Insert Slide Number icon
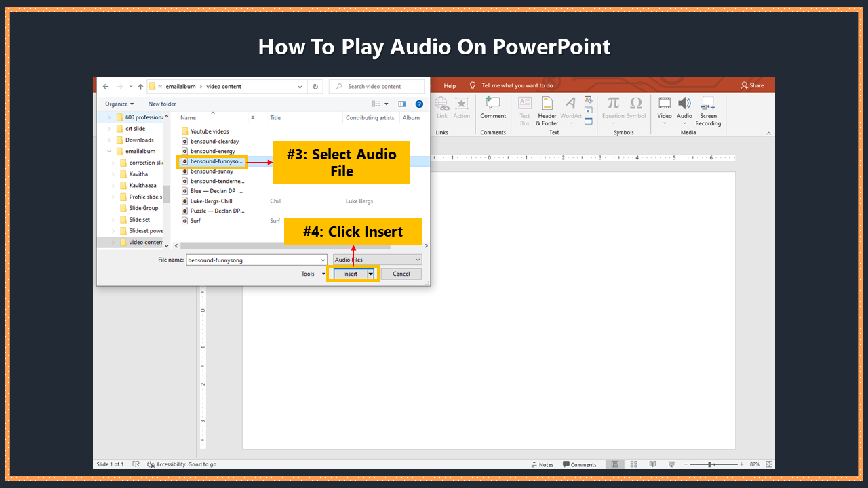868x488 pixels. (588, 110)
